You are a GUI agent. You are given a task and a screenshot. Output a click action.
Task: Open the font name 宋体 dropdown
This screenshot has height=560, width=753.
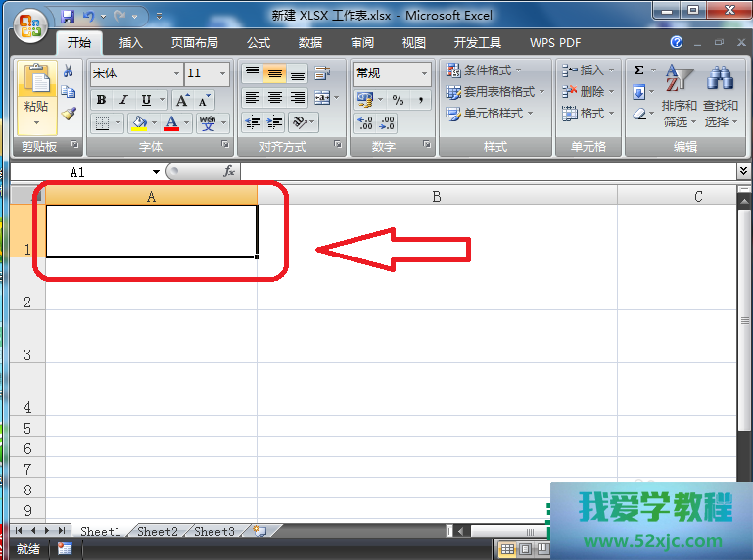(176, 73)
